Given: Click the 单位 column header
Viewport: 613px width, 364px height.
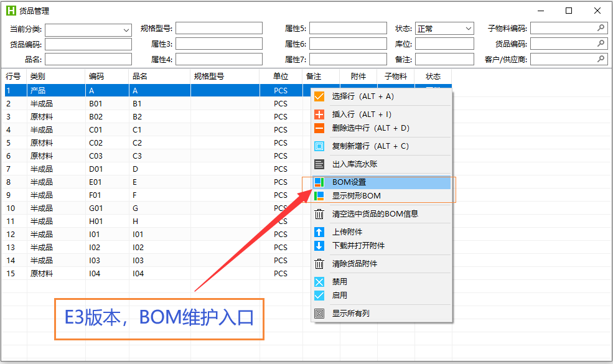Looking at the screenshot, I should [x=281, y=77].
